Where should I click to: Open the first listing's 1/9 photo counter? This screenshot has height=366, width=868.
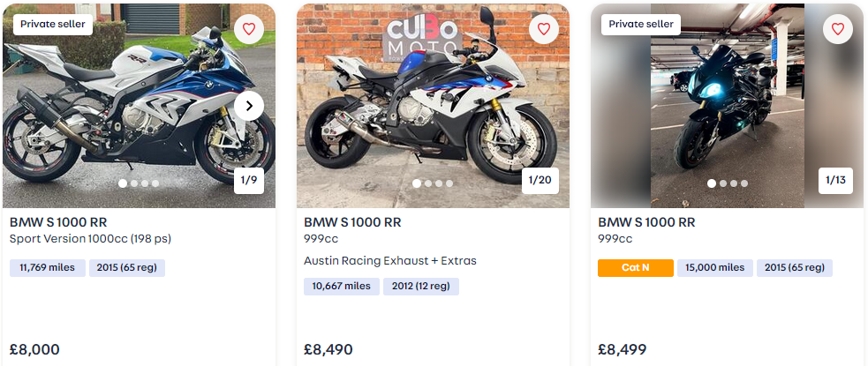pos(249,180)
